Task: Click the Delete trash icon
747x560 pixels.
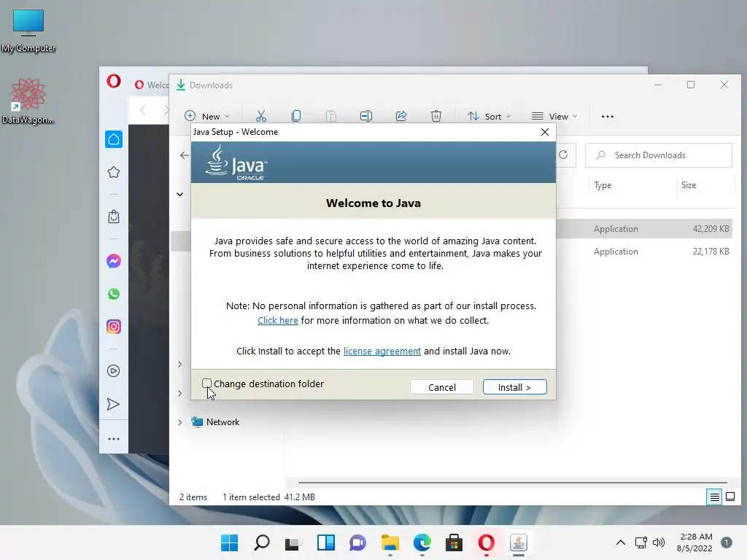Action: point(436,116)
